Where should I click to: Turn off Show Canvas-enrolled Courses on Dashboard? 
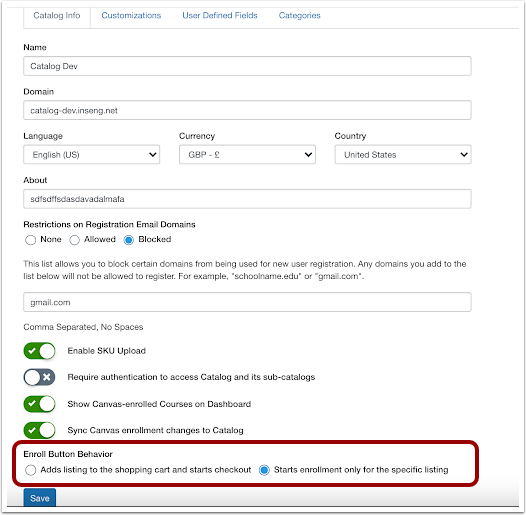(x=39, y=404)
